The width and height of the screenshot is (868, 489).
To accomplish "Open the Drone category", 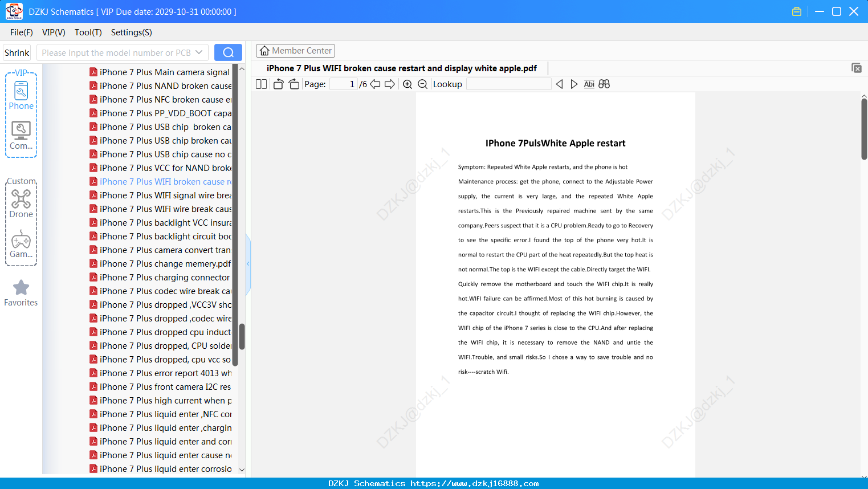I will [x=21, y=203].
